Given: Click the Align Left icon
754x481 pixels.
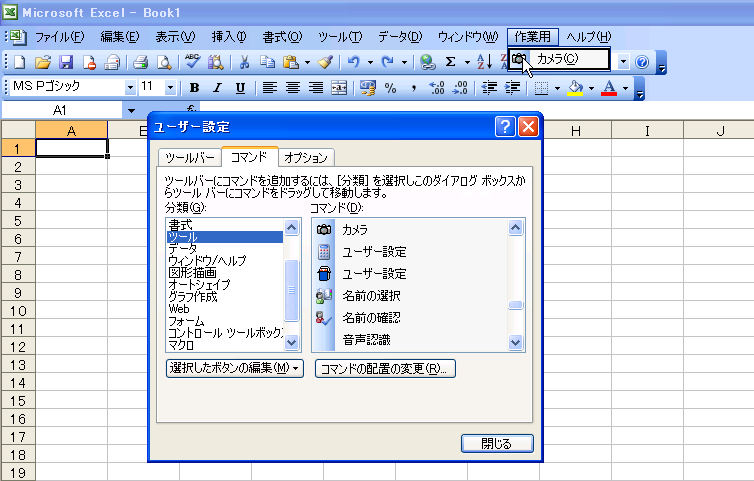Looking at the screenshot, I should tap(269, 88).
